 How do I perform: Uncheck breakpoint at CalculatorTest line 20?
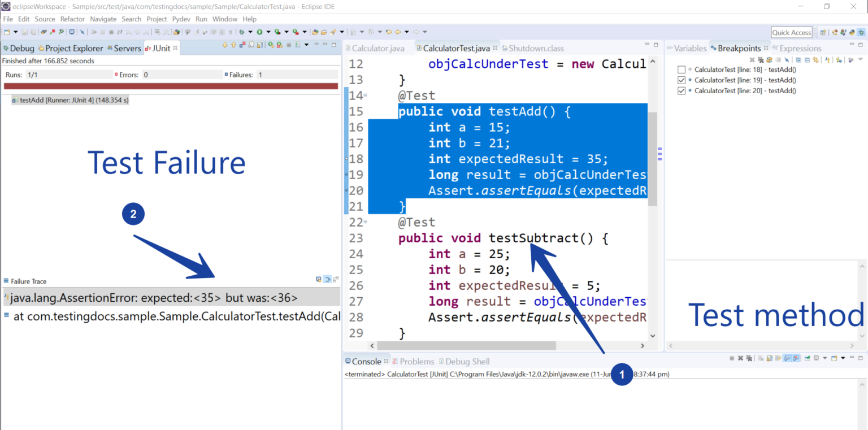pyautogui.click(x=681, y=91)
